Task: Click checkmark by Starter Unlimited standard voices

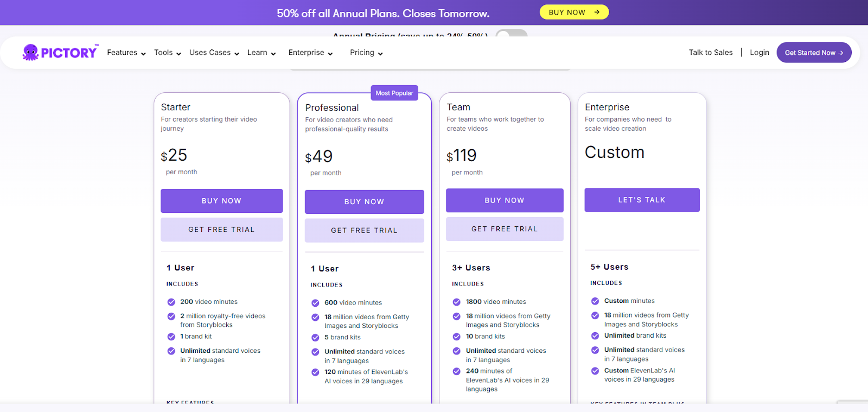Action: click(171, 351)
